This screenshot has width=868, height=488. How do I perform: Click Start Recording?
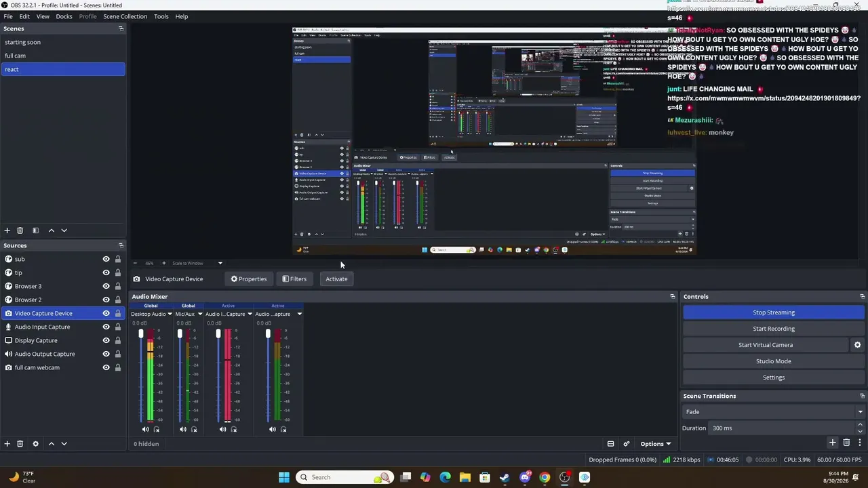pyautogui.click(x=774, y=329)
